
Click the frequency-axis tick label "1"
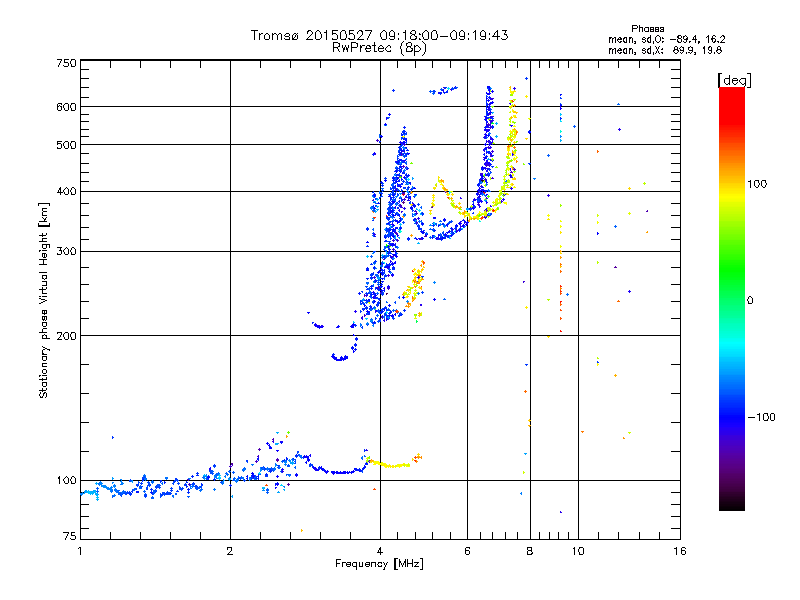[80, 551]
